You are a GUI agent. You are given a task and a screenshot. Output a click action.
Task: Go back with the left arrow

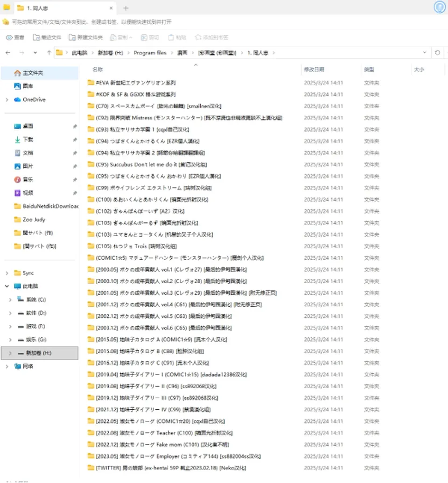(x=8, y=53)
